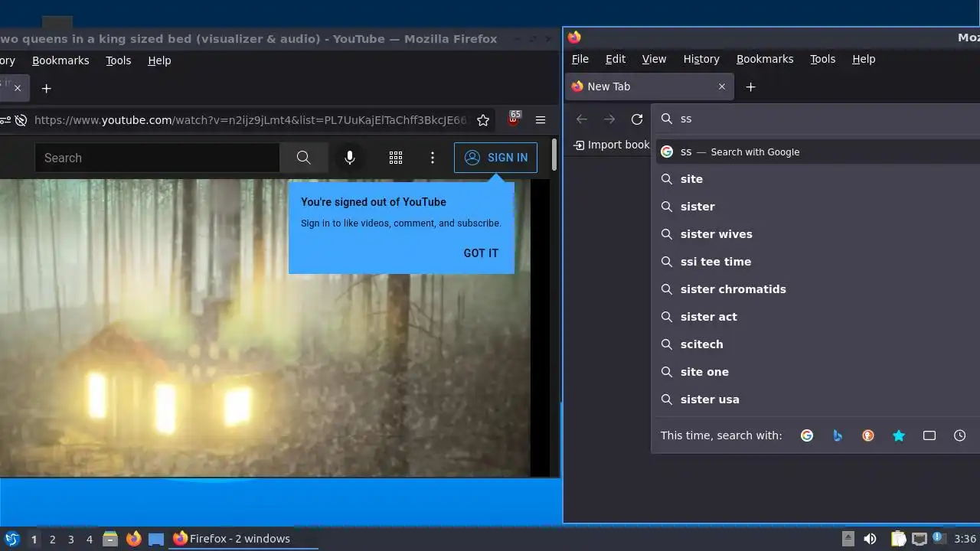
Task: Open View menu in right Firefox window
Action: tap(654, 59)
